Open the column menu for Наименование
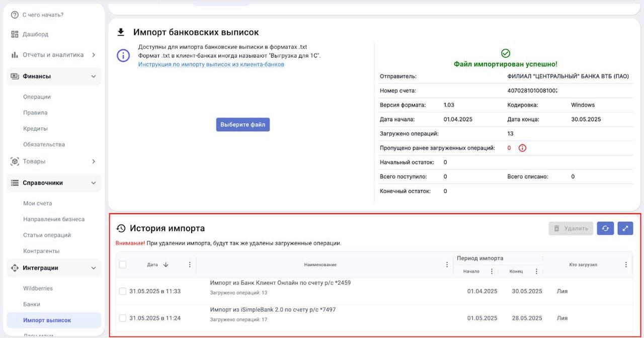The height and width of the screenshot is (338, 644). tap(447, 265)
